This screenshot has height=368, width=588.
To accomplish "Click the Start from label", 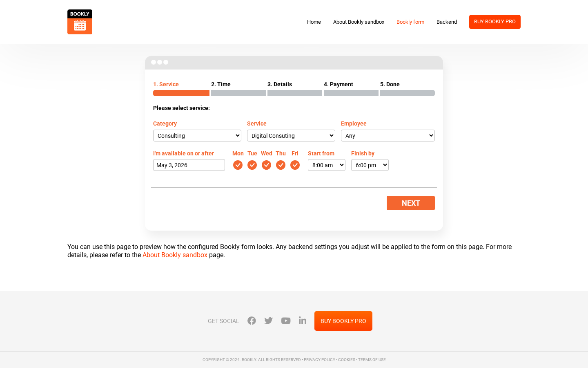I will [x=321, y=153].
